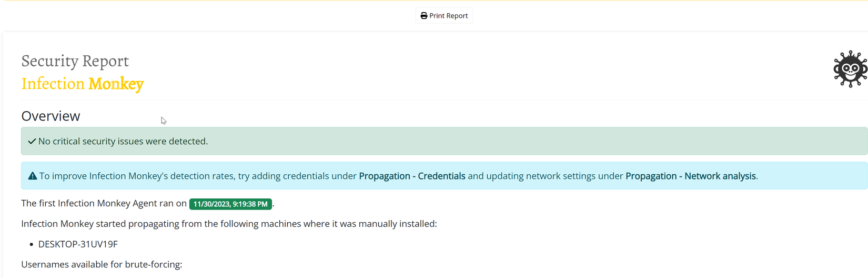
Task: Click the bullet point before DESKTOP-31UV19F
Action: 32,244
